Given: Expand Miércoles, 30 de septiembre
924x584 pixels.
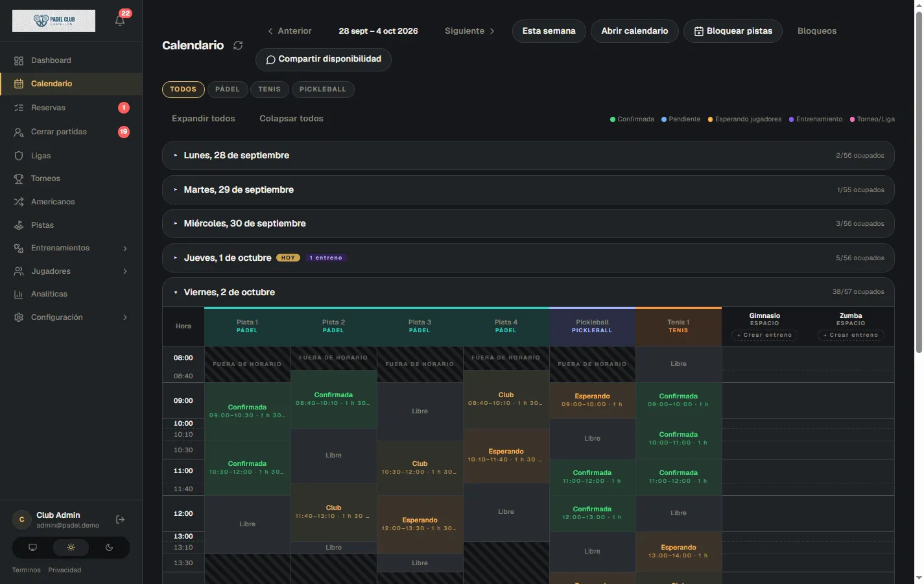Looking at the screenshot, I should click(528, 224).
